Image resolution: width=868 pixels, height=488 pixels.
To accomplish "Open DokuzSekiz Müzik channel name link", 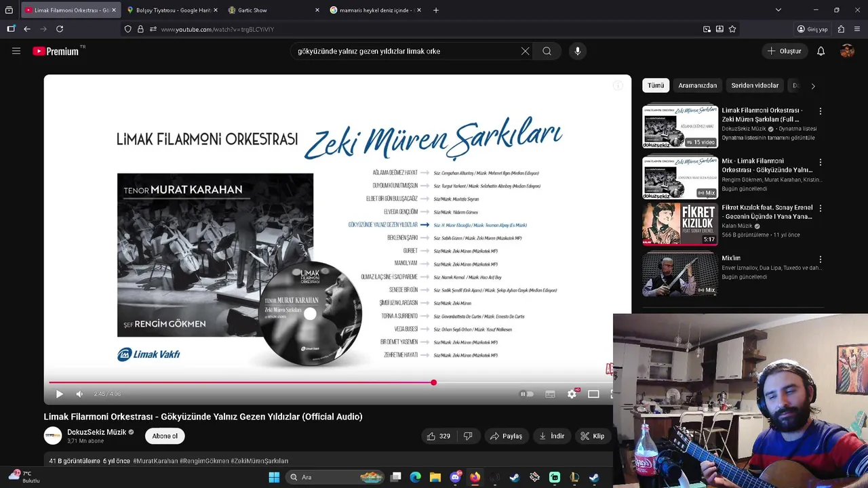I will [96, 432].
